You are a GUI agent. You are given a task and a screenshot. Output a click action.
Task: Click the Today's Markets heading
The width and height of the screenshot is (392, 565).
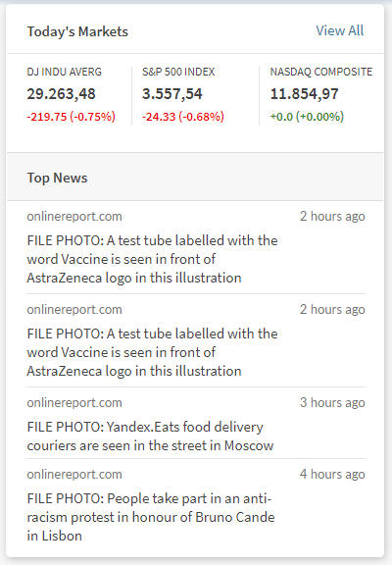point(77,31)
